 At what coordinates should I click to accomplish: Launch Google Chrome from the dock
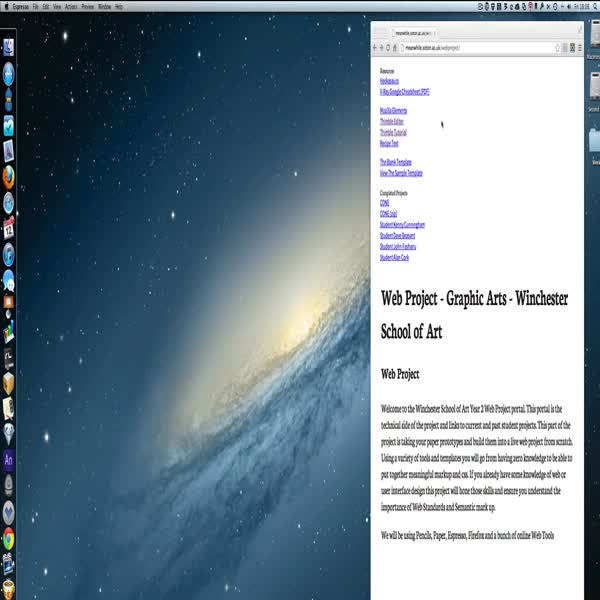(x=8, y=539)
